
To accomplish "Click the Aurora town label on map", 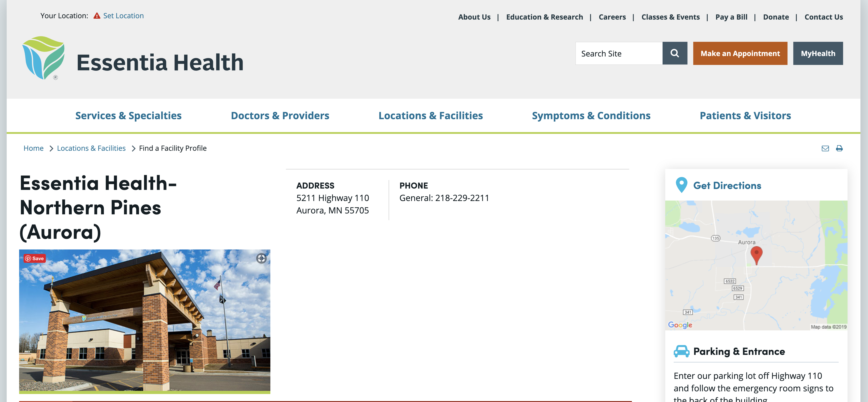I will [747, 242].
